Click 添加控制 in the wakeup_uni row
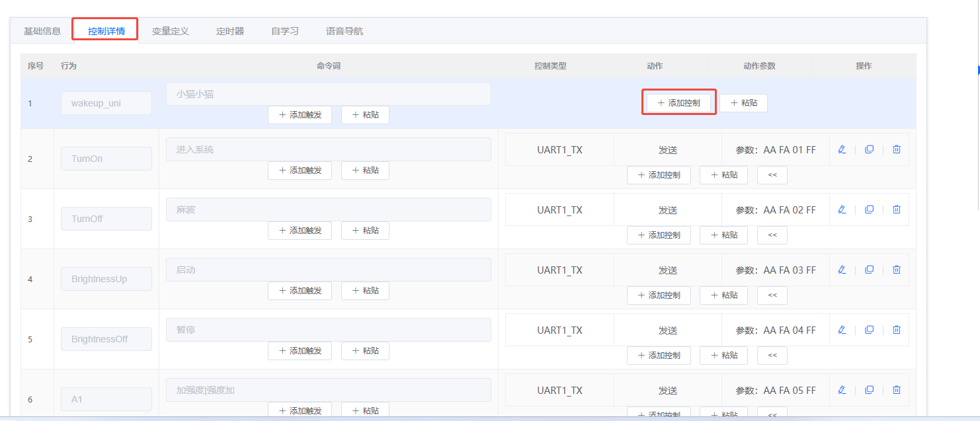 (x=678, y=103)
